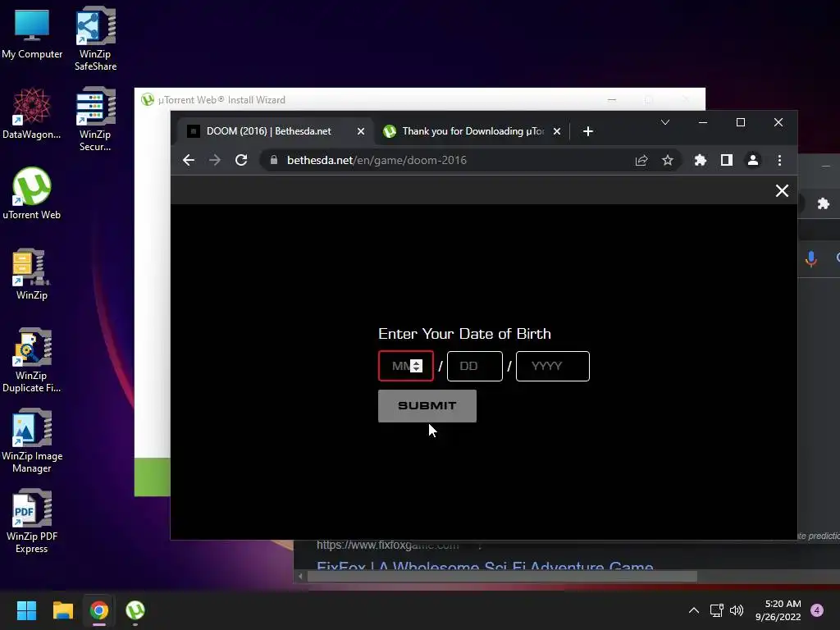
Task: Open a new Chrome tab
Action: tap(587, 131)
